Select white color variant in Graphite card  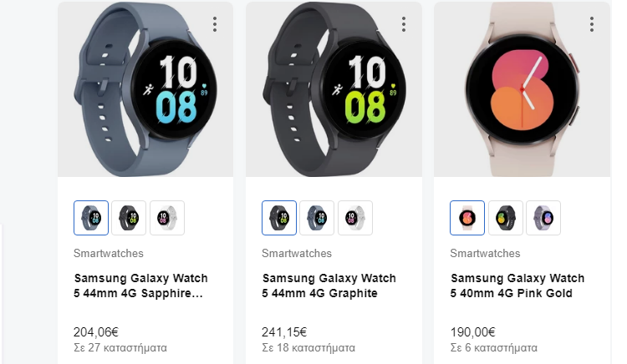[x=355, y=218]
